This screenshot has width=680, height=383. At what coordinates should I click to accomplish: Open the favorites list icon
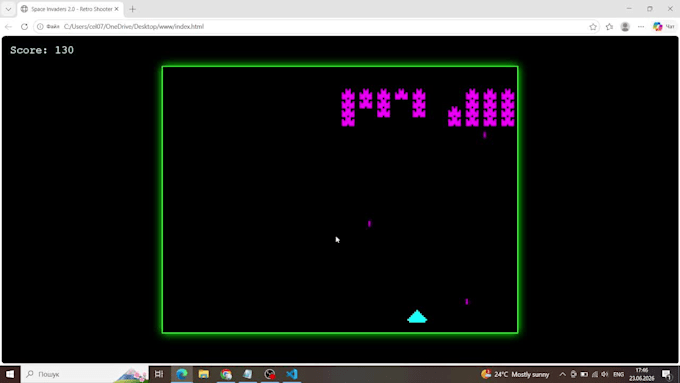(609, 27)
